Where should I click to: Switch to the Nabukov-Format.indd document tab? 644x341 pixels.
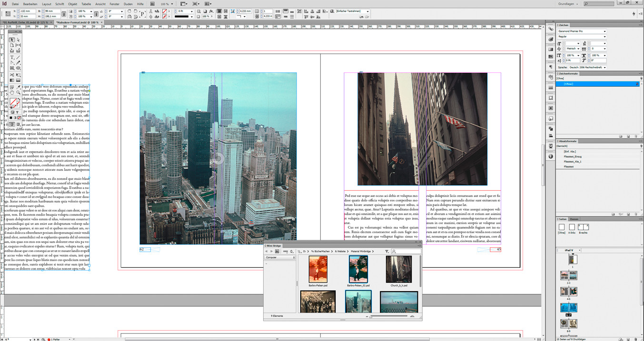point(77,22)
